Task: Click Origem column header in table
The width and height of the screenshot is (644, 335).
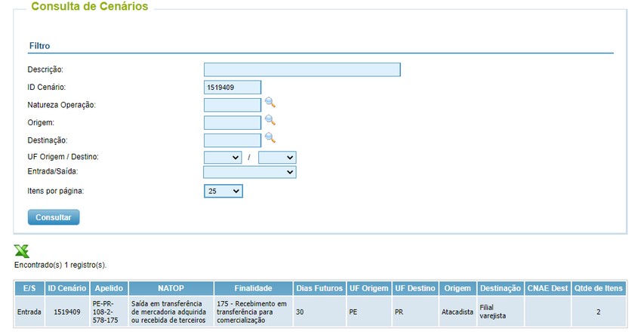Action: [458, 288]
